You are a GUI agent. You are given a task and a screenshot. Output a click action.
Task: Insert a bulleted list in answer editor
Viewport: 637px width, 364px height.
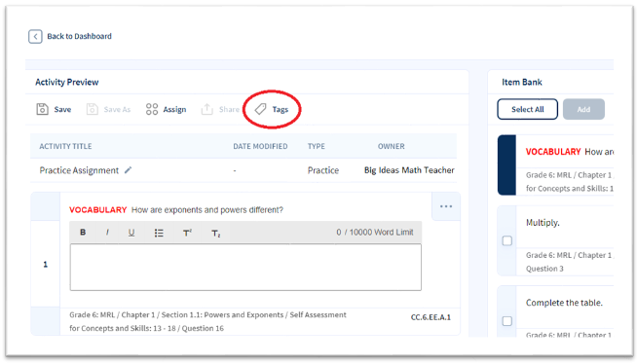tap(159, 233)
